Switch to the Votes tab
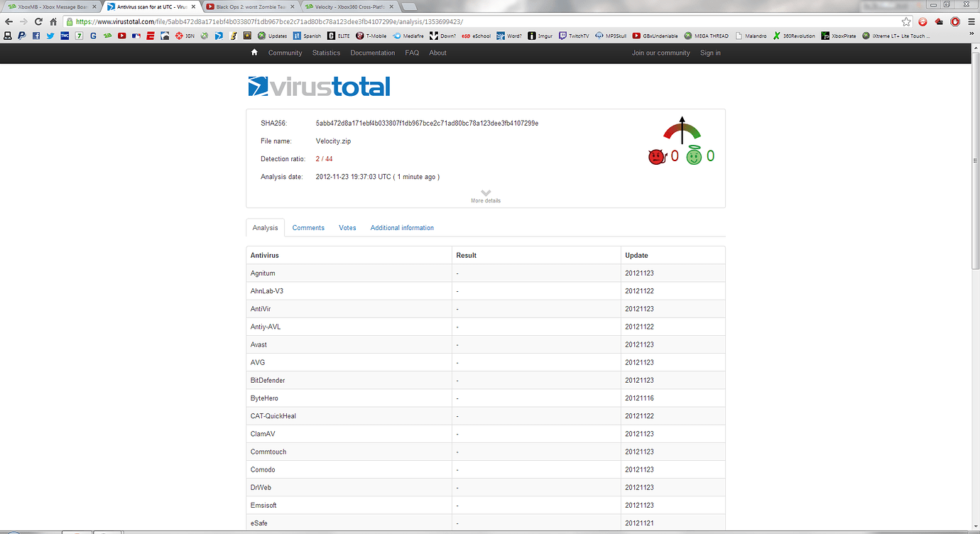The width and height of the screenshot is (980, 534). point(347,228)
